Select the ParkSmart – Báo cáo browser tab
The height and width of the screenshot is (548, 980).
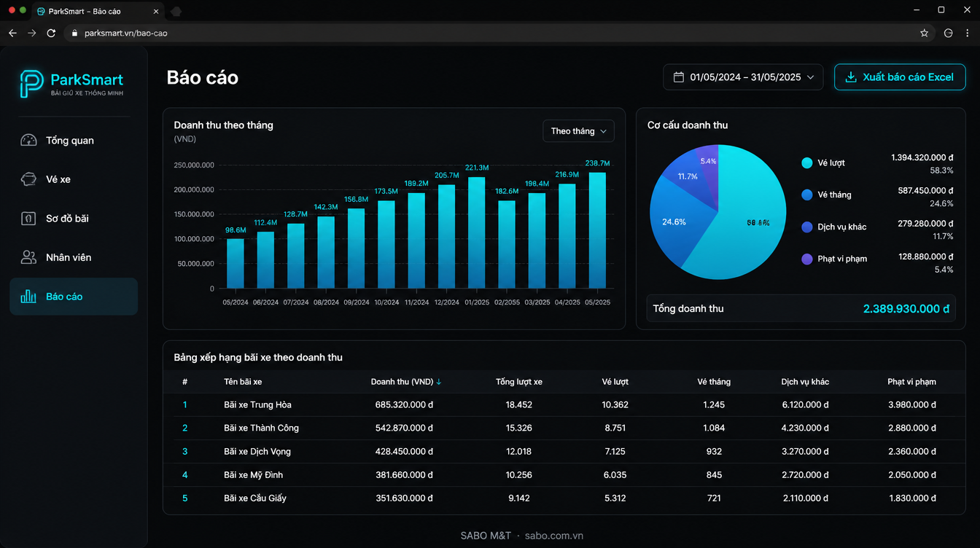click(99, 12)
